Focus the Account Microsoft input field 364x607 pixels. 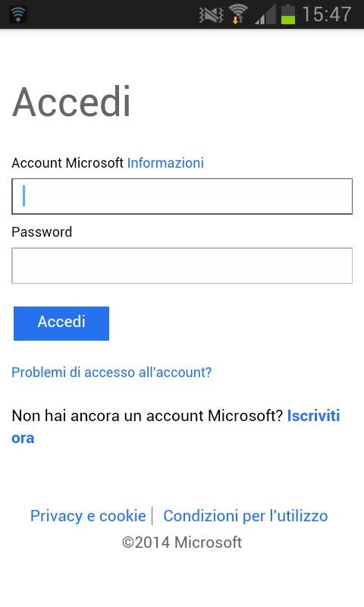click(182, 197)
